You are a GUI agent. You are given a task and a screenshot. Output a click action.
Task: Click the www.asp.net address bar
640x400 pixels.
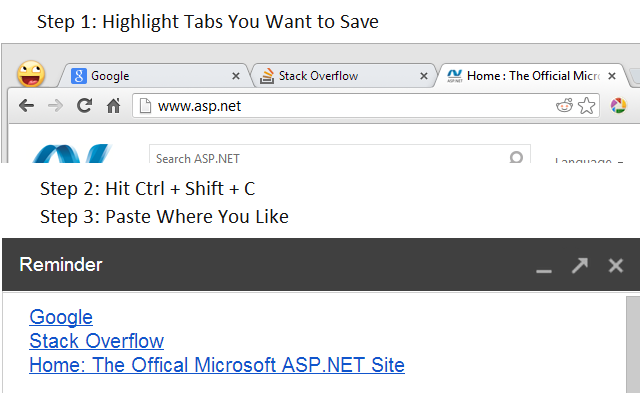340,105
